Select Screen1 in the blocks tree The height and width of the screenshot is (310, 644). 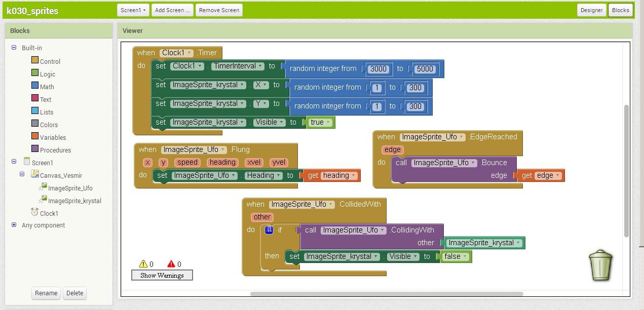coord(43,163)
